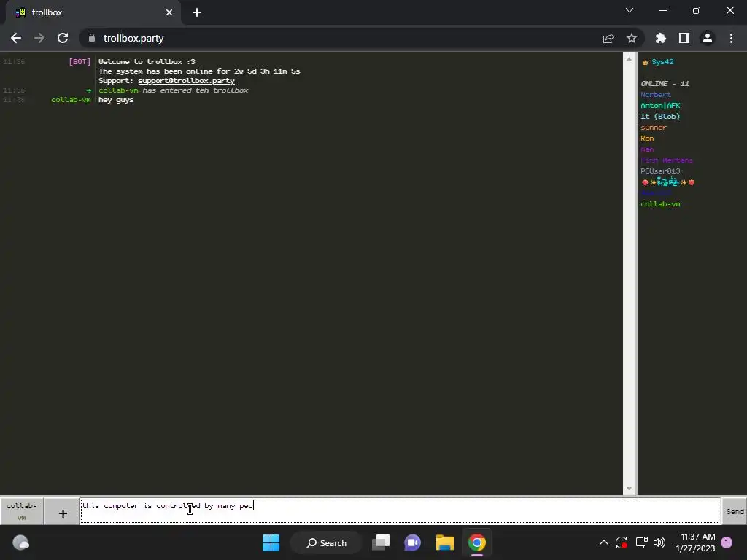Share this page from the address bar
The image size is (747, 560).
pyautogui.click(x=608, y=38)
